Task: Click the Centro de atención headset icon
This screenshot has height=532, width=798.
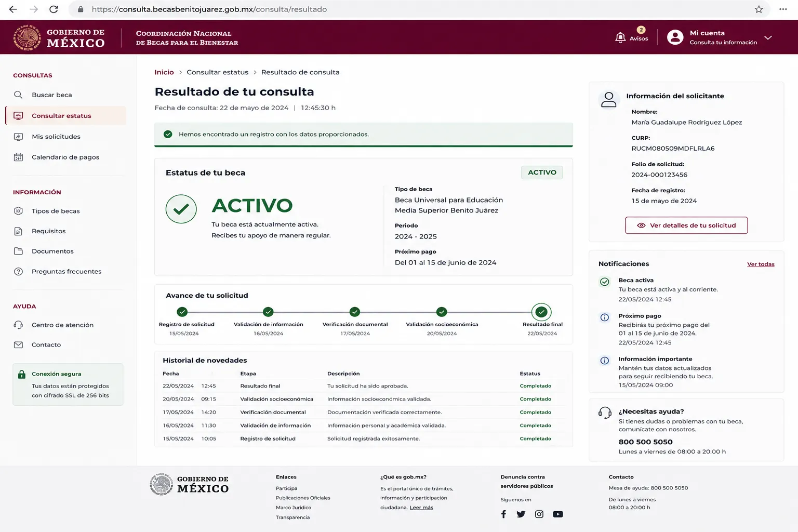Action: click(x=18, y=325)
